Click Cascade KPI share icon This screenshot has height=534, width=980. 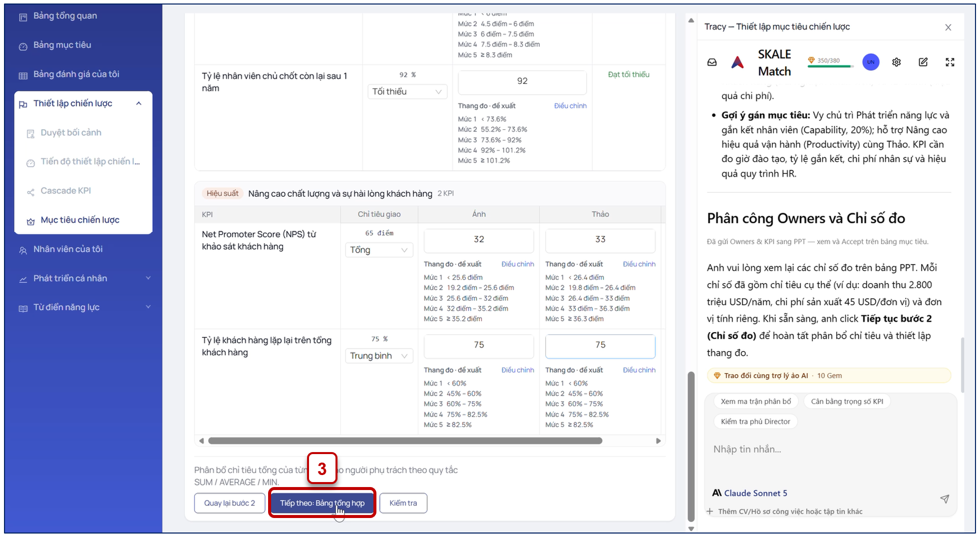(x=30, y=192)
